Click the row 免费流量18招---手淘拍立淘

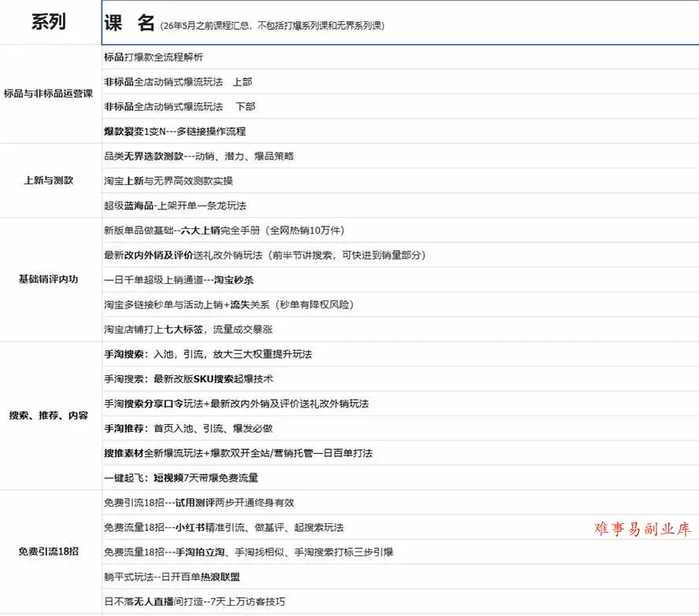coord(401,552)
